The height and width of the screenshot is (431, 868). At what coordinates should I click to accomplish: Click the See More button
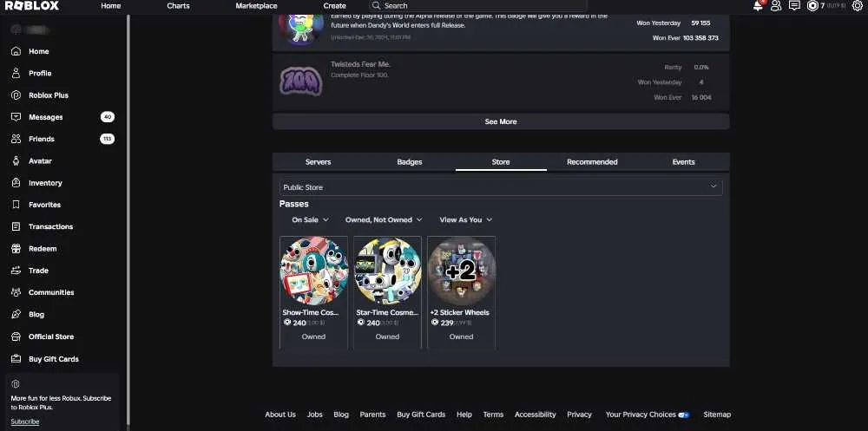pyautogui.click(x=501, y=121)
